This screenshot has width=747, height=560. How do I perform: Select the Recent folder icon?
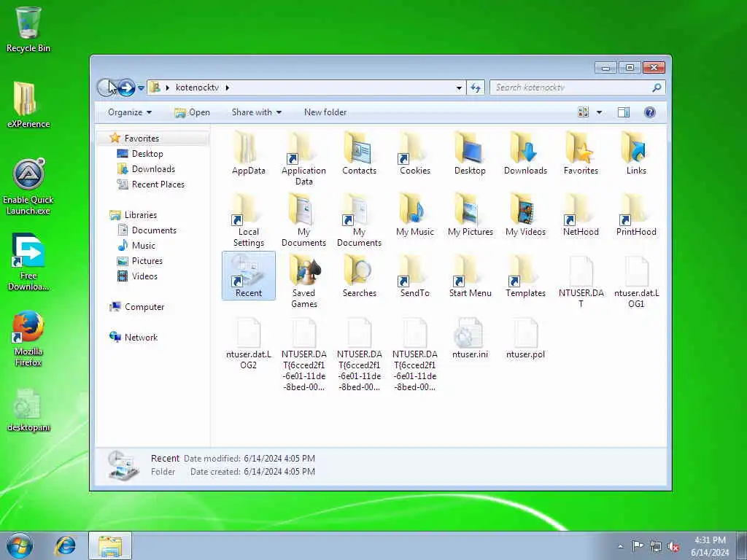point(248,276)
